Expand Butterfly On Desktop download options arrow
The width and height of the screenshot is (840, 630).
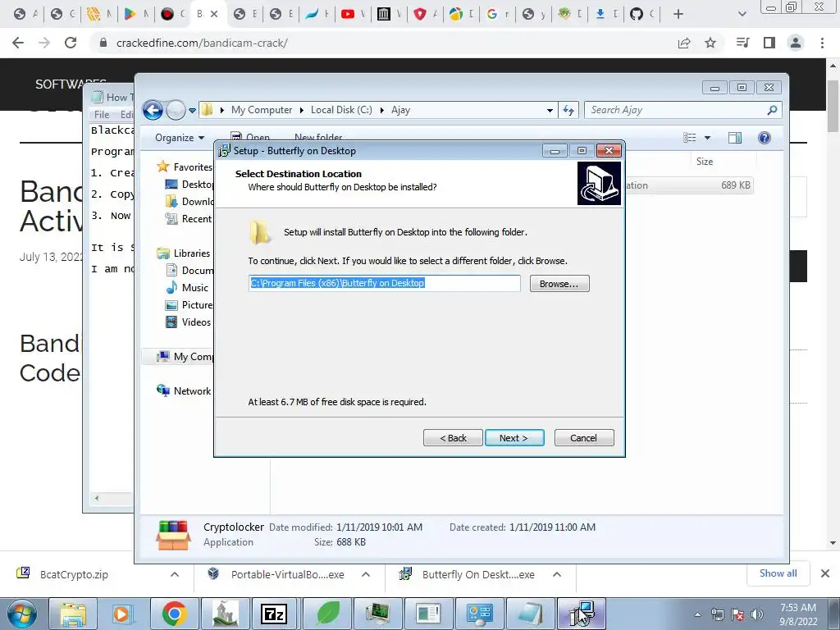point(557,574)
